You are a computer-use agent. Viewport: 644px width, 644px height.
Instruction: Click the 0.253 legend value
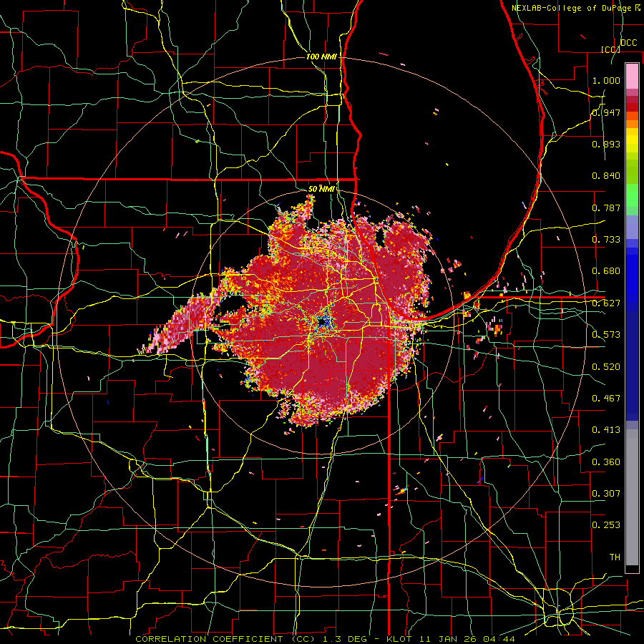coord(606,525)
